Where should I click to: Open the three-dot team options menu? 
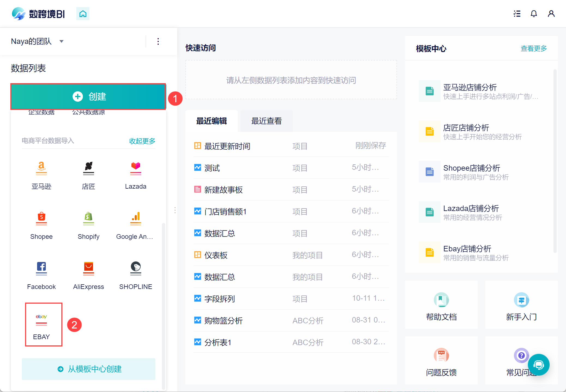(x=158, y=41)
